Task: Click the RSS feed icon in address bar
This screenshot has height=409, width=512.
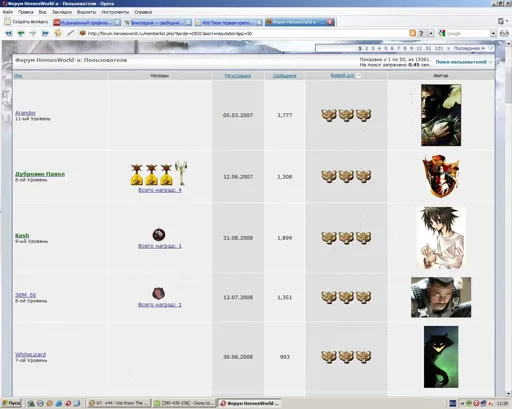Action: point(412,33)
